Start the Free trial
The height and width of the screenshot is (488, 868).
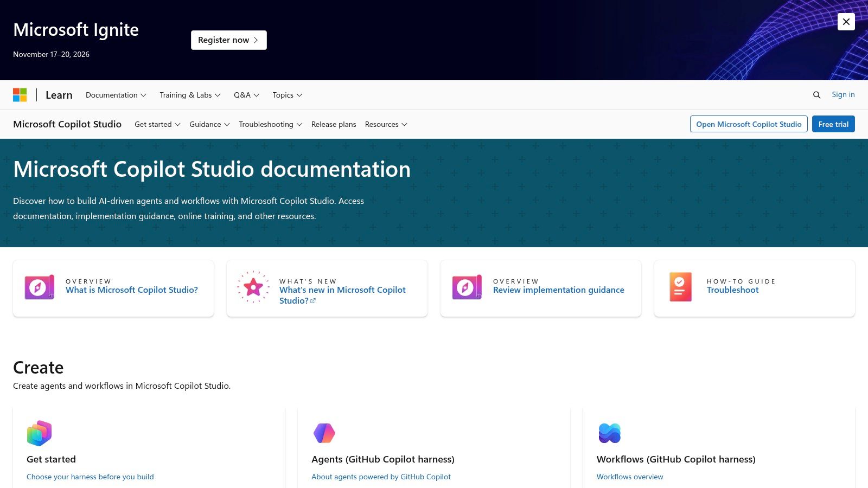(x=833, y=124)
